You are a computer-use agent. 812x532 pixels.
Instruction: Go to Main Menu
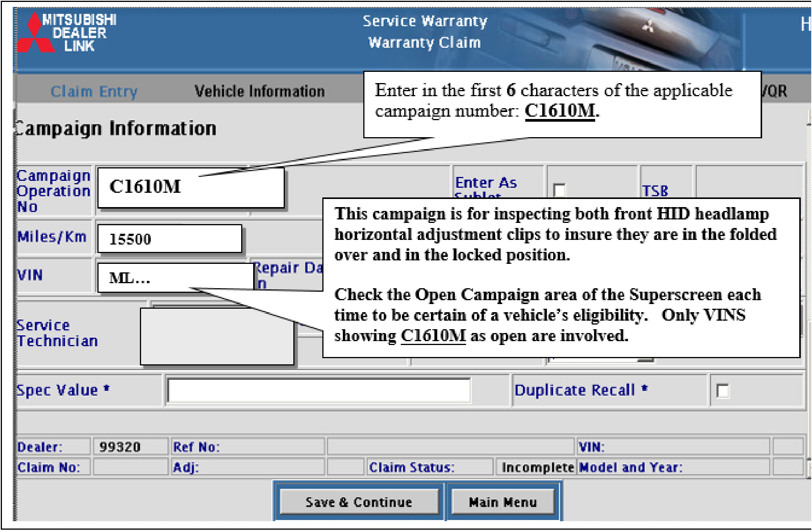503,502
